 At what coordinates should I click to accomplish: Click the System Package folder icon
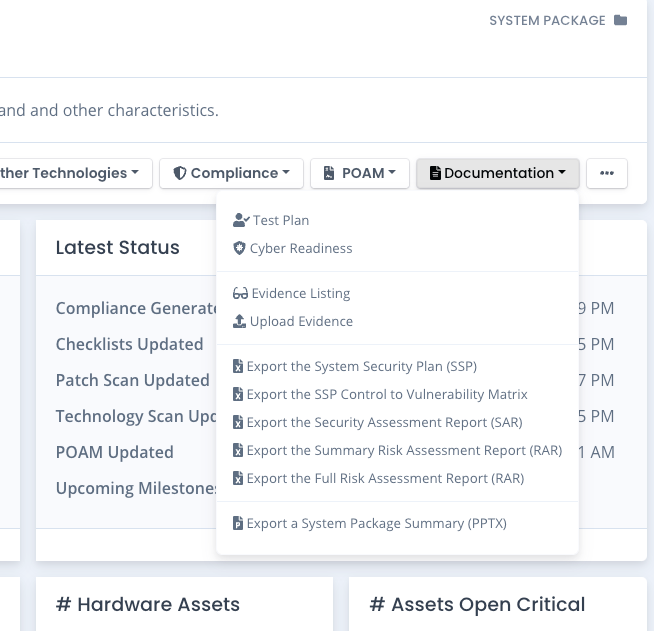pyautogui.click(x=620, y=20)
